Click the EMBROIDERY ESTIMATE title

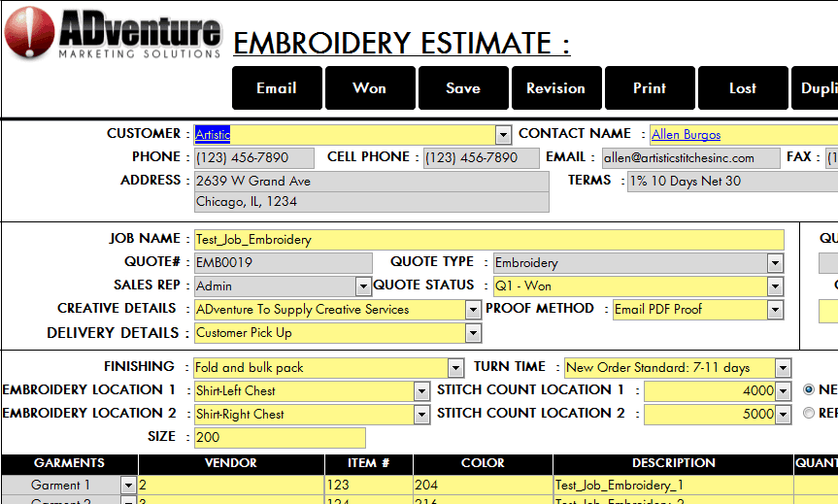pos(402,44)
